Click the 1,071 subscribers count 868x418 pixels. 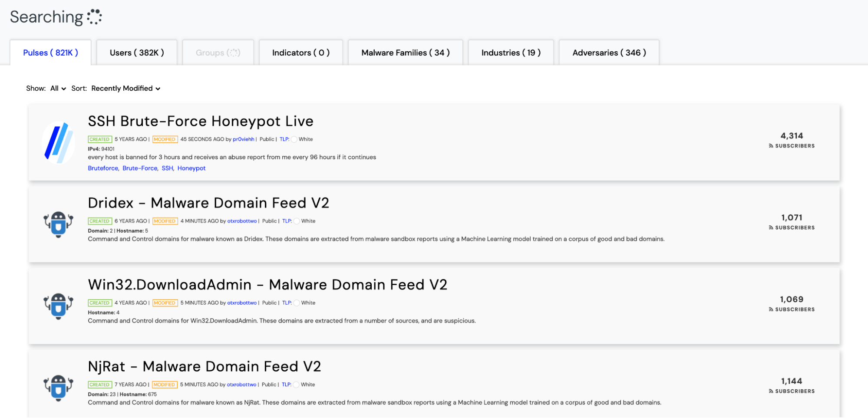click(x=792, y=217)
